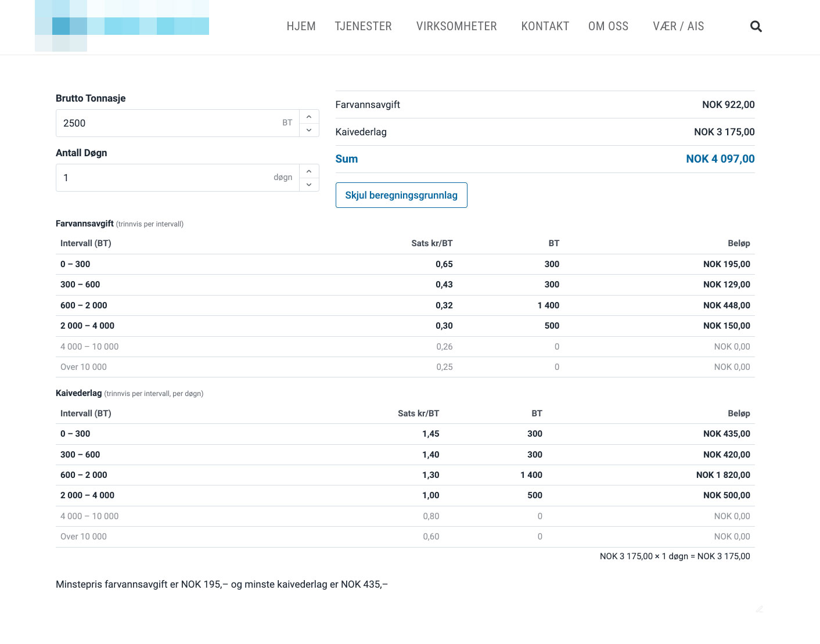
Task: Click the Farvannsavgift breakdown table heading (trinnvis per intervall)
Action: click(120, 224)
